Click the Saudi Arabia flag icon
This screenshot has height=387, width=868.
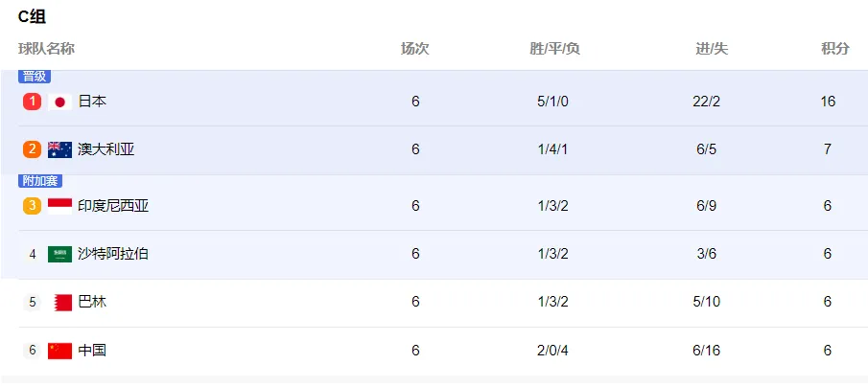[x=59, y=254]
